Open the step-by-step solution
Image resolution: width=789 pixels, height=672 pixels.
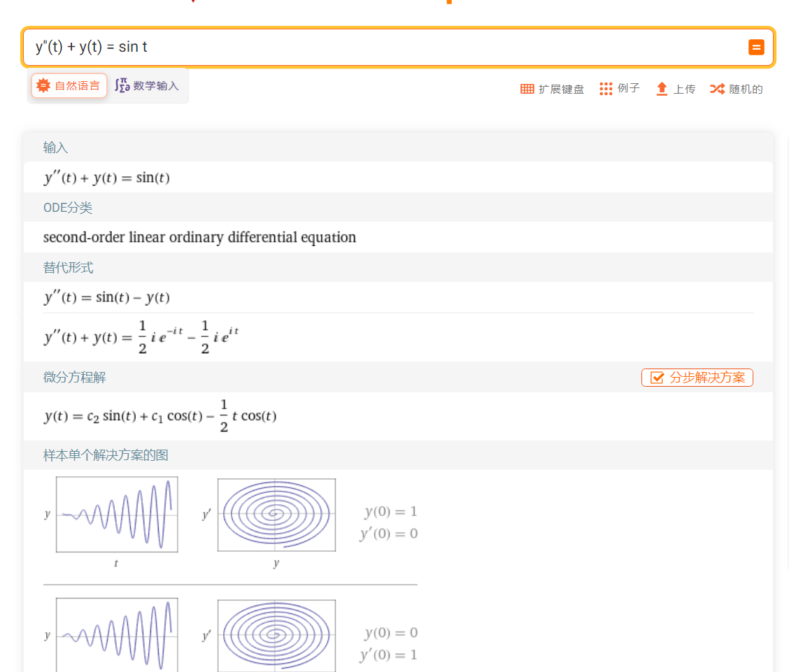[697, 378]
